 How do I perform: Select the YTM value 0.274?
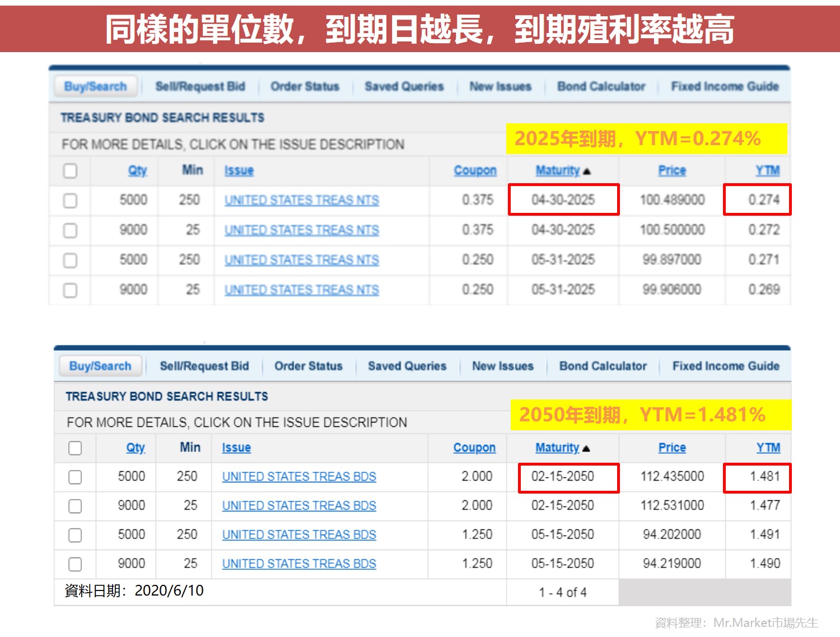coord(764,200)
